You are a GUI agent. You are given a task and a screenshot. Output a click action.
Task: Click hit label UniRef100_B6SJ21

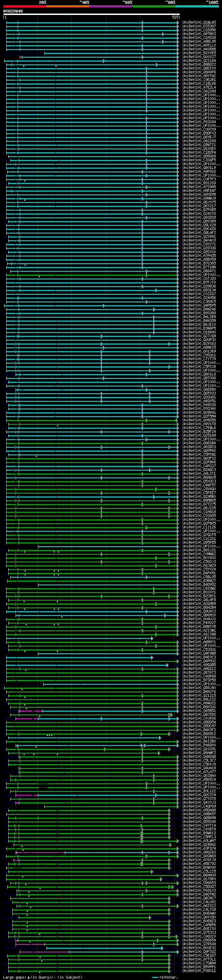coord(199,550)
